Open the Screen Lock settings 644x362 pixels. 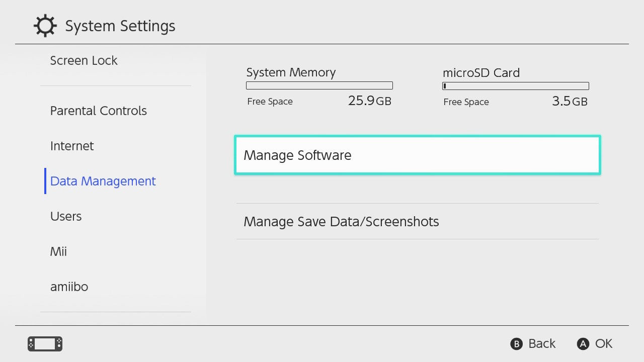pyautogui.click(x=84, y=61)
